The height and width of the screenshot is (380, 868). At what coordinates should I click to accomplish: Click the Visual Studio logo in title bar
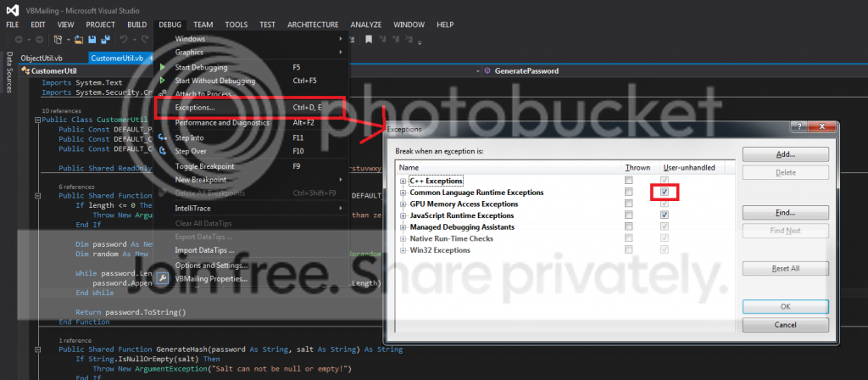coord(12,10)
